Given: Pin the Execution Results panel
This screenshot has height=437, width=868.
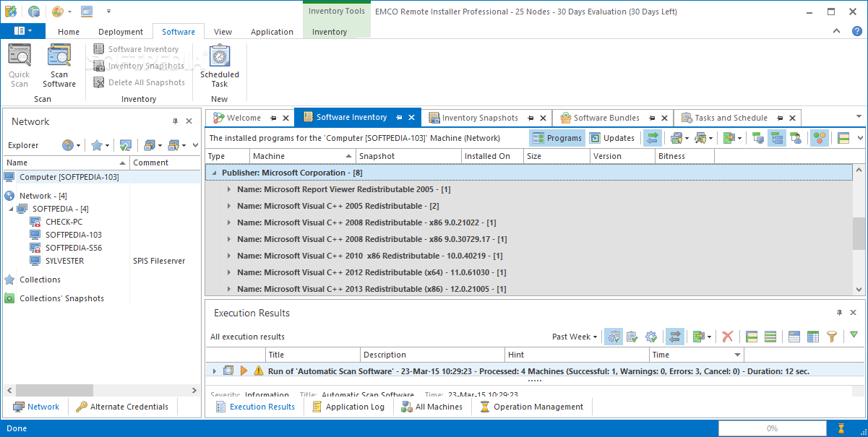Looking at the screenshot, I should (839, 313).
